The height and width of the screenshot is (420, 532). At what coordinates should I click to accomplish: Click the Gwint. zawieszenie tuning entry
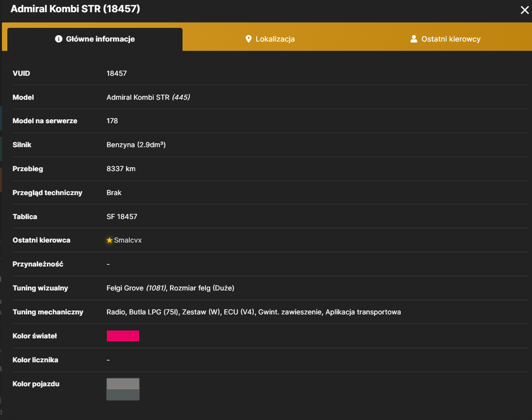pyautogui.click(x=290, y=312)
